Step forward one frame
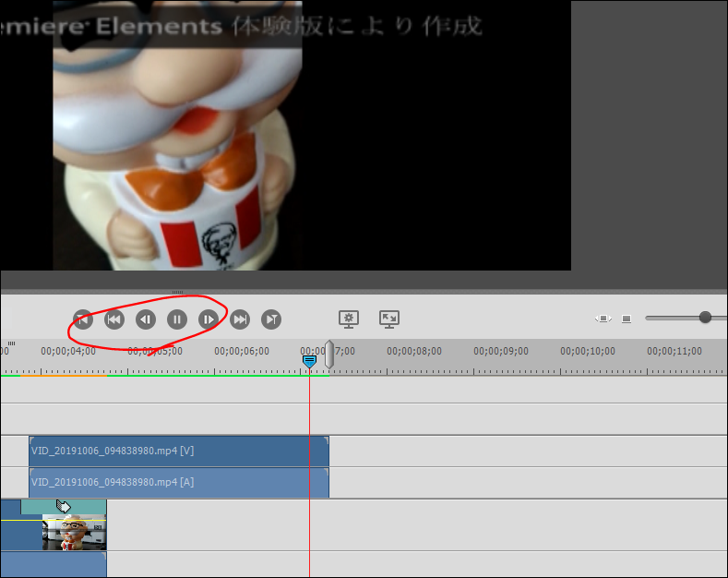 [x=209, y=319]
